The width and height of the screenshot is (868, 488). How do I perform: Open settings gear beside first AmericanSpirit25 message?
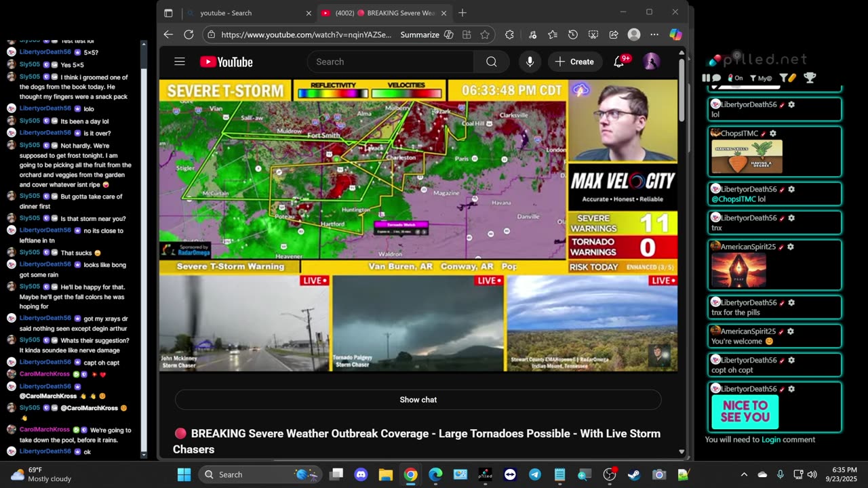click(790, 247)
